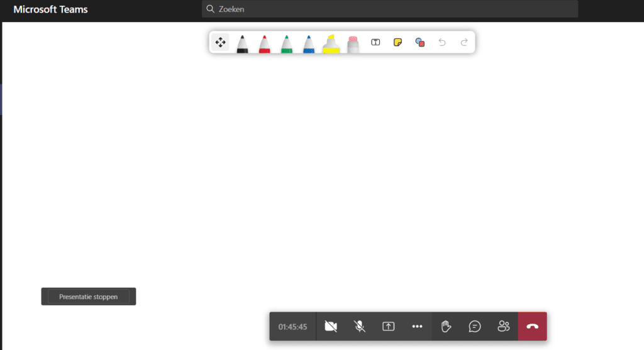Image resolution: width=644 pixels, height=350 pixels.
Task: Open the shapes tool
Action: (x=419, y=42)
